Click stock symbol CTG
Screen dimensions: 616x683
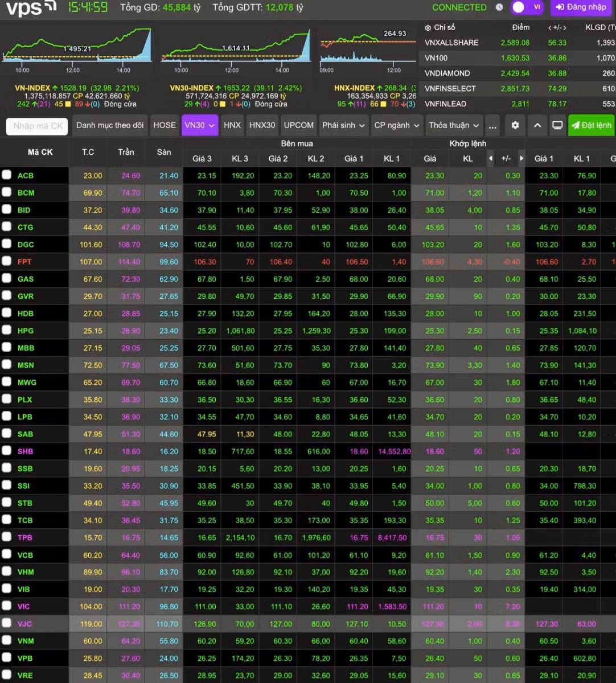(x=25, y=227)
